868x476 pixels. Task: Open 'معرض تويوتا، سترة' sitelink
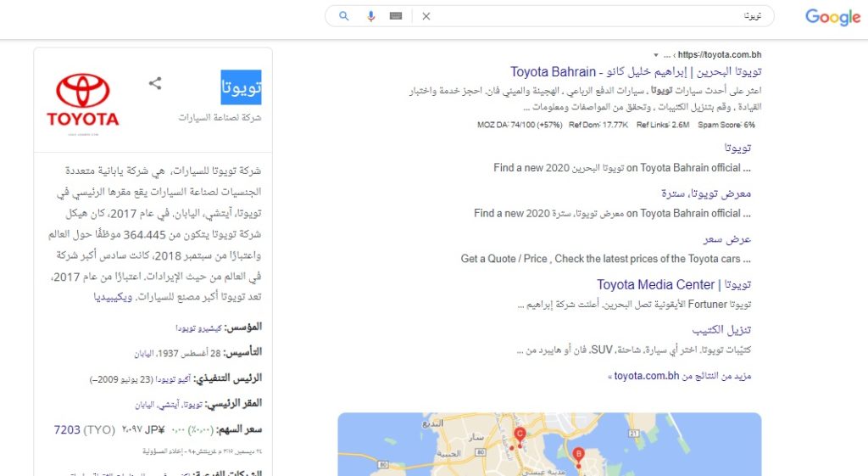click(x=706, y=193)
